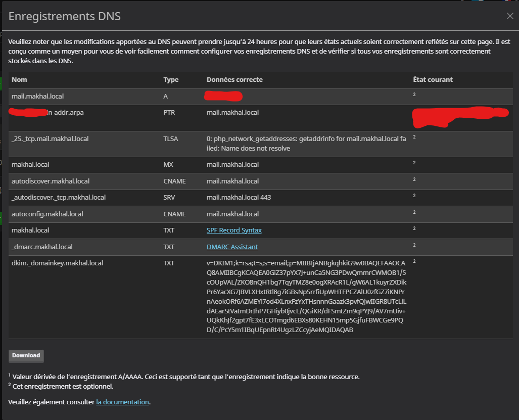Click the Type column header
This screenshot has height=420, width=519.
point(171,80)
